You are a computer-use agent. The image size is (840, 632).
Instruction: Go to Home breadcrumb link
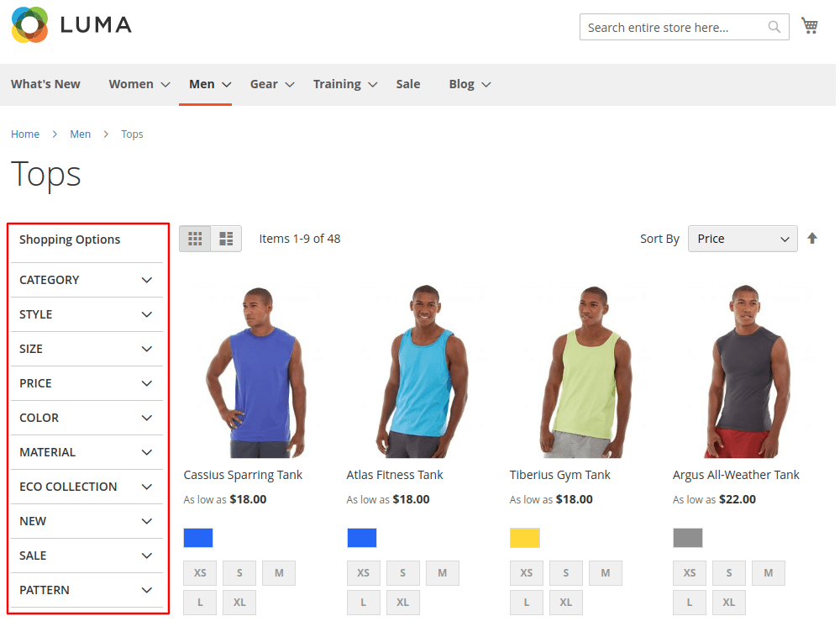tap(25, 134)
